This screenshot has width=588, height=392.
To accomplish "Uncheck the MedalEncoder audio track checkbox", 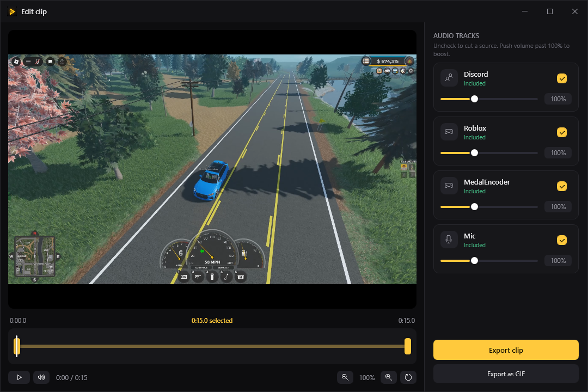I will (562, 186).
